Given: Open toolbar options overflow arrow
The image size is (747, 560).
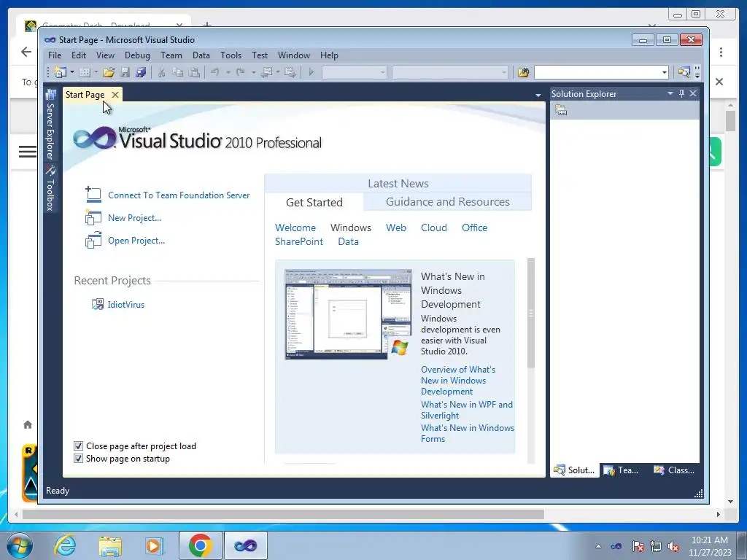Looking at the screenshot, I should (697, 72).
